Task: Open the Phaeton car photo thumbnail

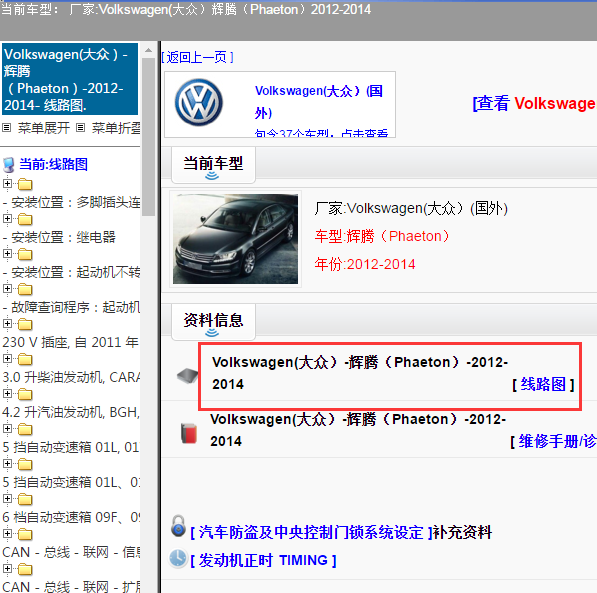Action: (235, 239)
